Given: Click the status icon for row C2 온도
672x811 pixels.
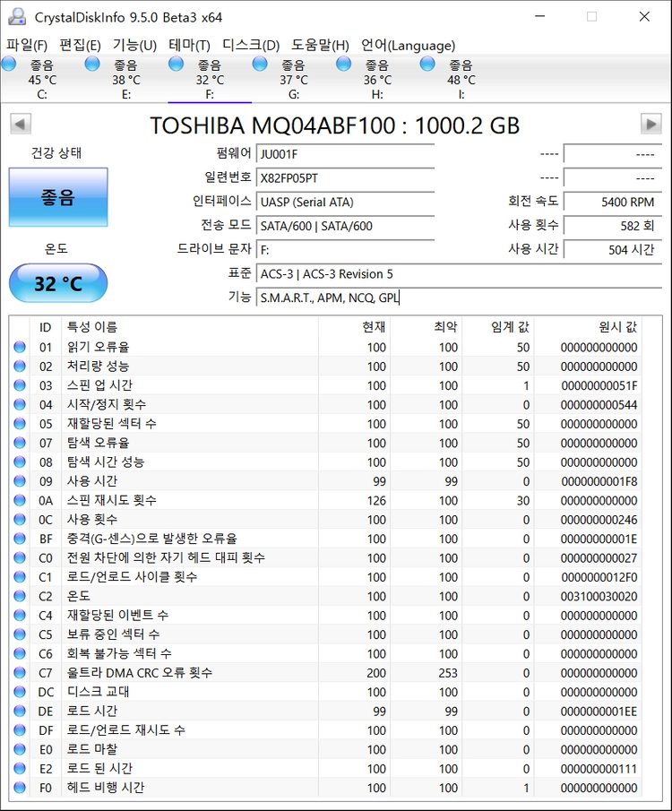Looking at the screenshot, I should pos(20,596).
